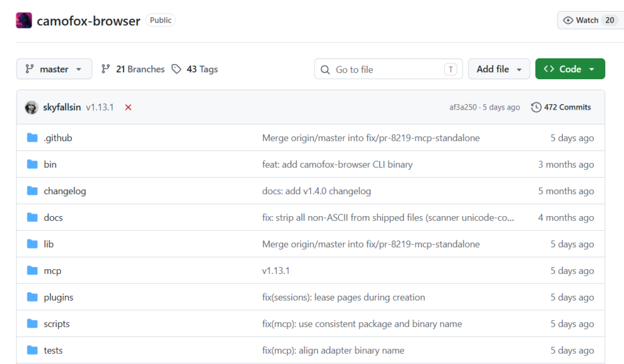The width and height of the screenshot is (624, 364).
Task: Focus the Go to file search field
Action: pyautogui.click(x=388, y=69)
